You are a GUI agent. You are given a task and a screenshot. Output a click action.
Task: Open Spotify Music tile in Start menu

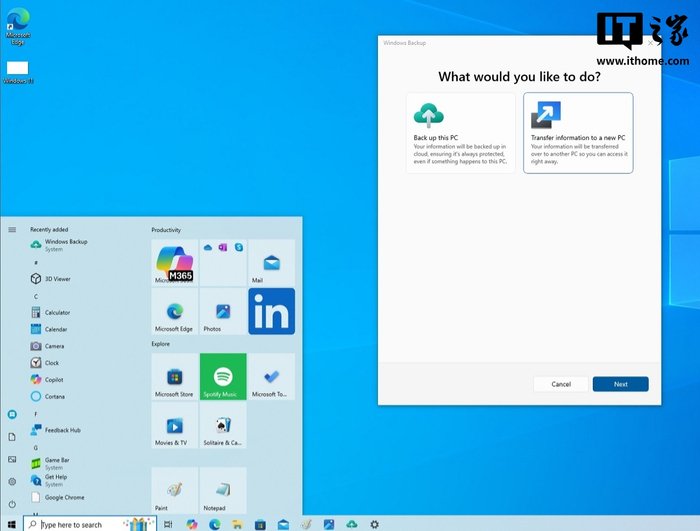coord(223,377)
